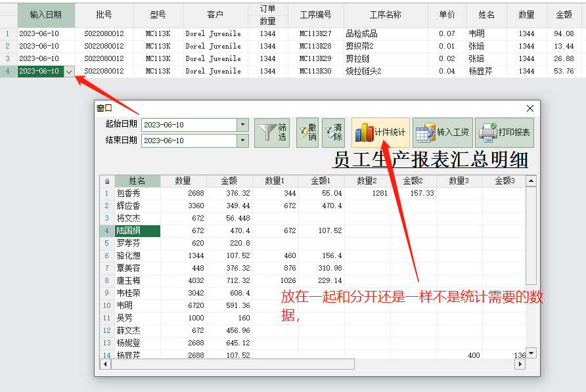Click row number 3 in top table

coord(7,59)
